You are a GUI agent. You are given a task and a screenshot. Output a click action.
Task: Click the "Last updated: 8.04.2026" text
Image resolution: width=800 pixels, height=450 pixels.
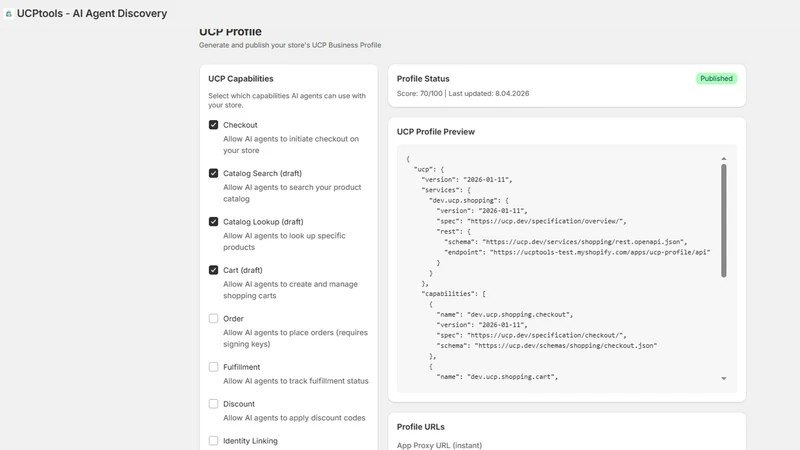point(489,93)
